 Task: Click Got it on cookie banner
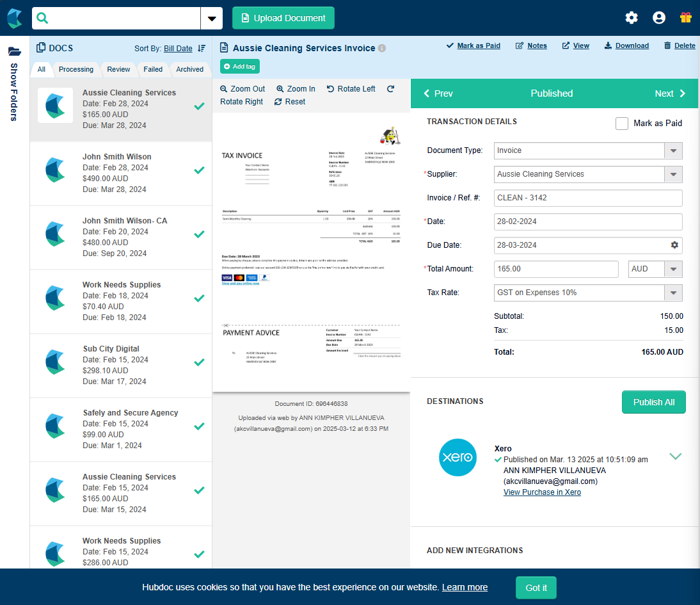pyautogui.click(x=536, y=588)
